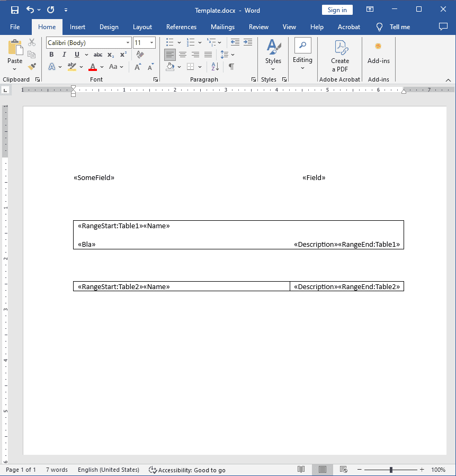Toggle bold formatting
The image size is (456, 476).
tap(51, 54)
